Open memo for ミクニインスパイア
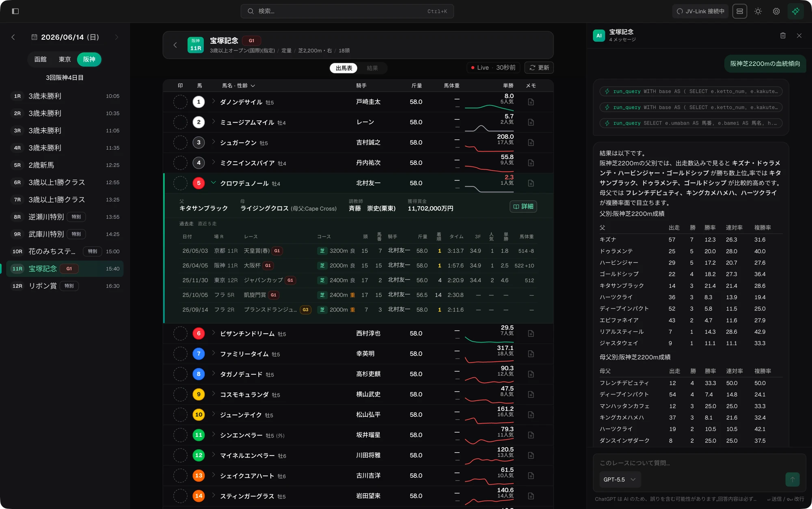Screen dimensions: 812x509 pos(531,163)
